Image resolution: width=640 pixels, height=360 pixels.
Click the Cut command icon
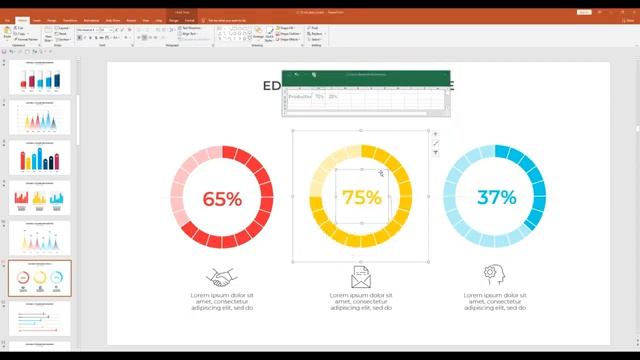click(16, 28)
